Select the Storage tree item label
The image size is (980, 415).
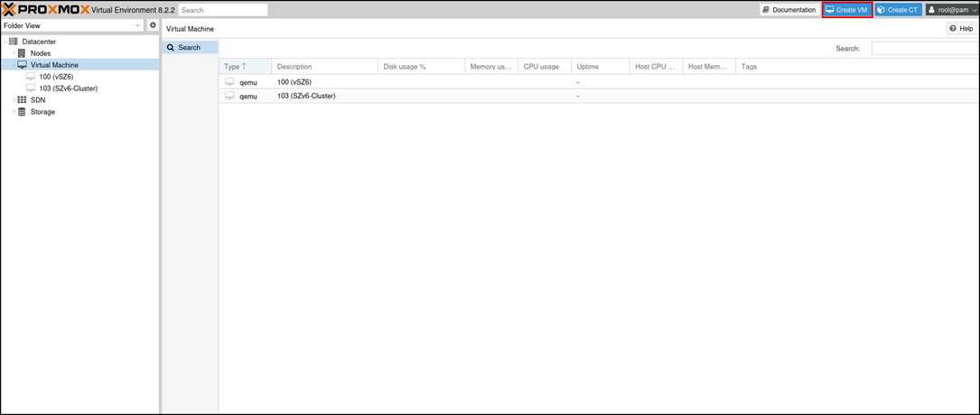(x=42, y=112)
